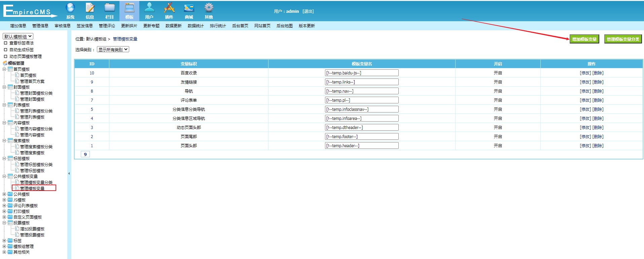Open 网站首页 in the submenu bar
This screenshot has width=644, height=259.
[x=262, y=26]
